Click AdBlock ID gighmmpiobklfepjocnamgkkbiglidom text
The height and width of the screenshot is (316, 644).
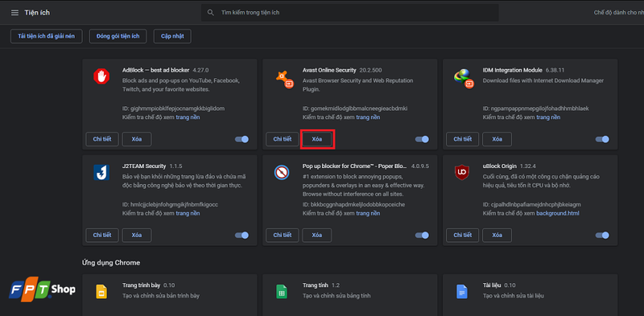point(174,109)
